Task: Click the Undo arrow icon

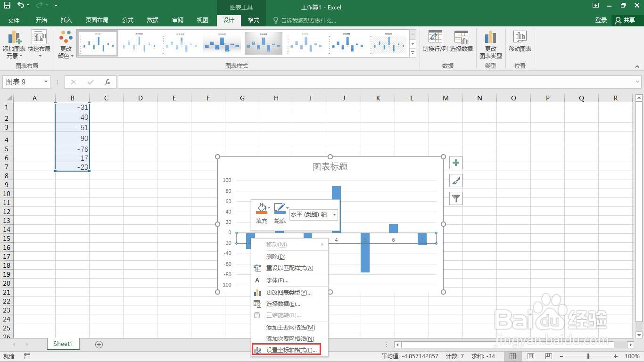Action: (21, 5)
